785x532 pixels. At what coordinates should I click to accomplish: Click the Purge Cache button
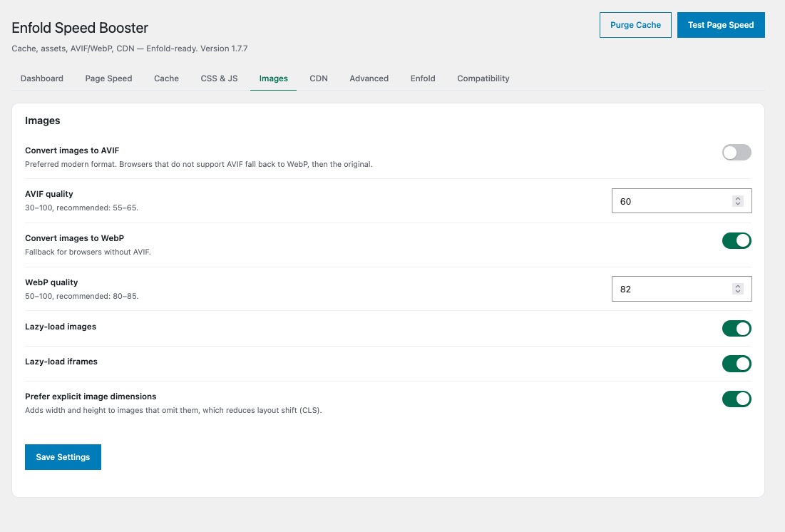[635, 25]
